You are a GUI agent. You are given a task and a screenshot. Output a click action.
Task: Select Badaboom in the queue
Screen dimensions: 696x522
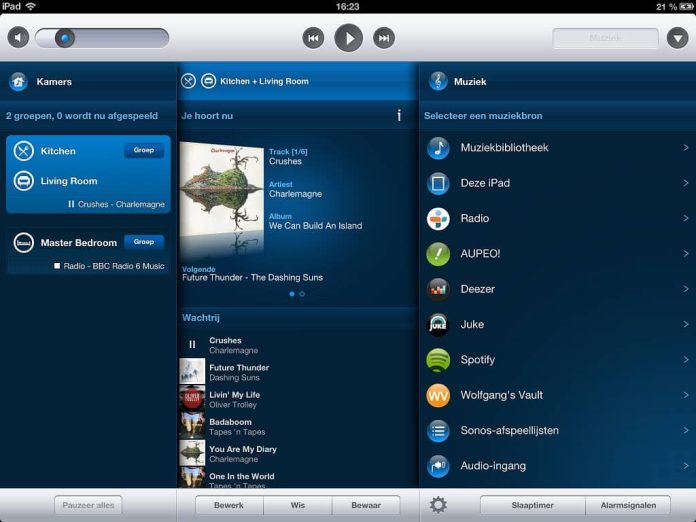(297, 427)
